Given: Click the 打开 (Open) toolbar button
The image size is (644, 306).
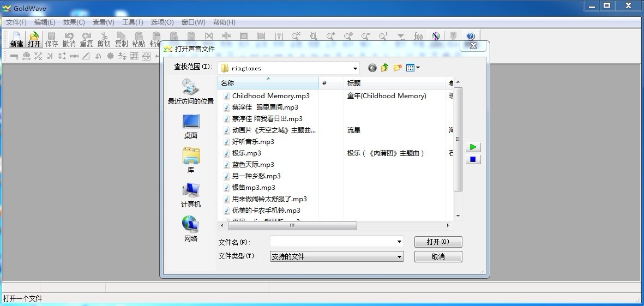Looking at the screenshot, I should pos(34,39).
